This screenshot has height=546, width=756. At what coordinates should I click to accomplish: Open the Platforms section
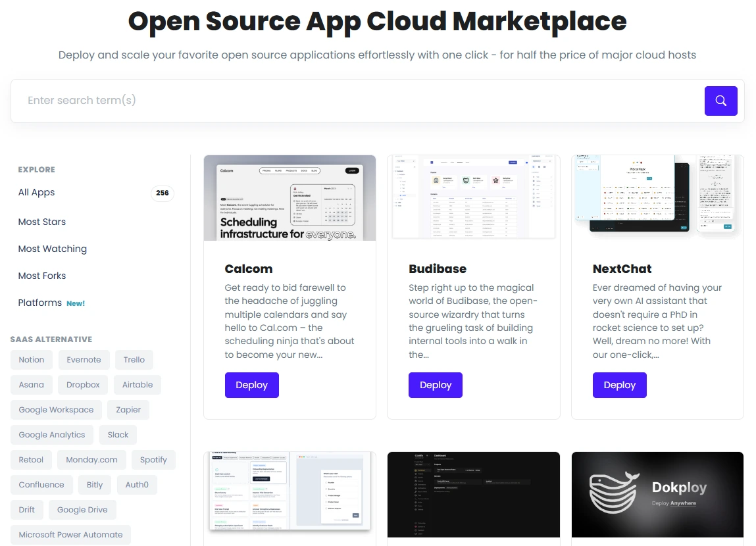point(40,303)
